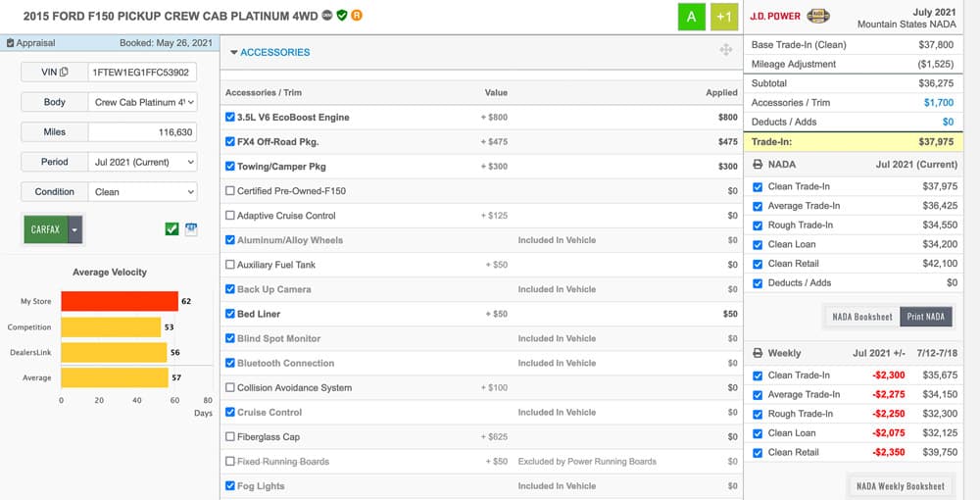The image size is (980, 500).
Task: Check Certified Pre-Owned-F150
Action: tap(230, 190)
